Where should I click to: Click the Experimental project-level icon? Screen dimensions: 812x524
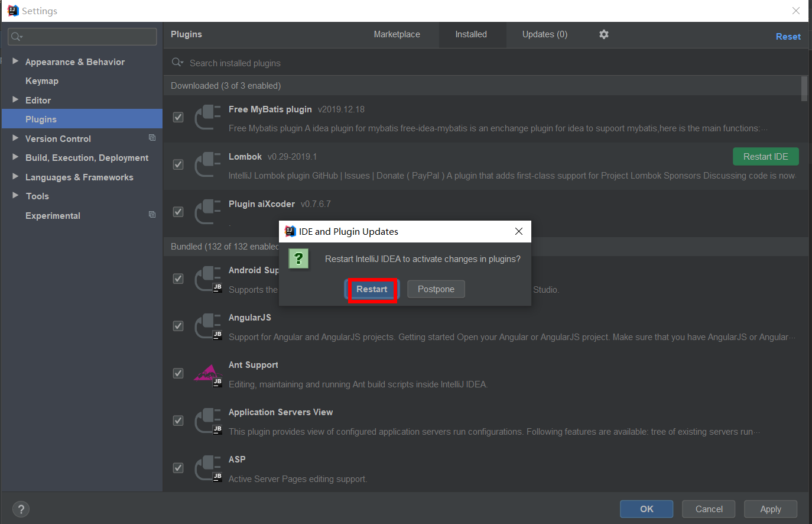point(152,215)
